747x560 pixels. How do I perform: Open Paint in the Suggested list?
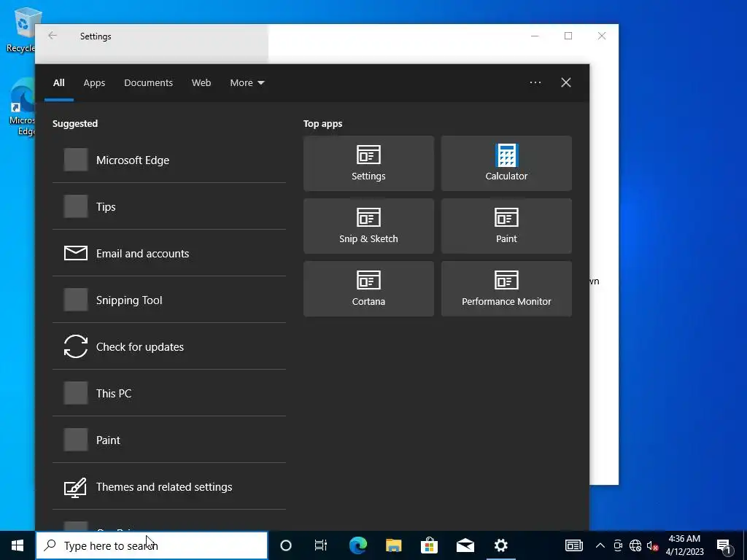click(169, 440)
